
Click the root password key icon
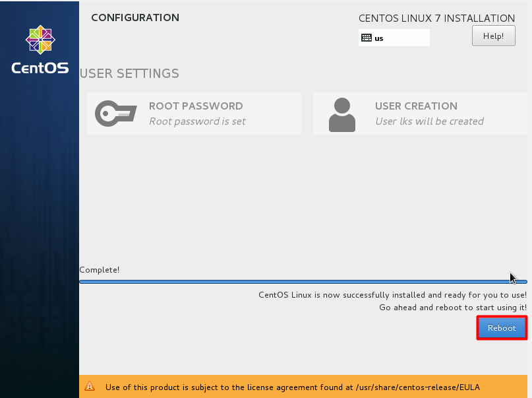[115, 113]
